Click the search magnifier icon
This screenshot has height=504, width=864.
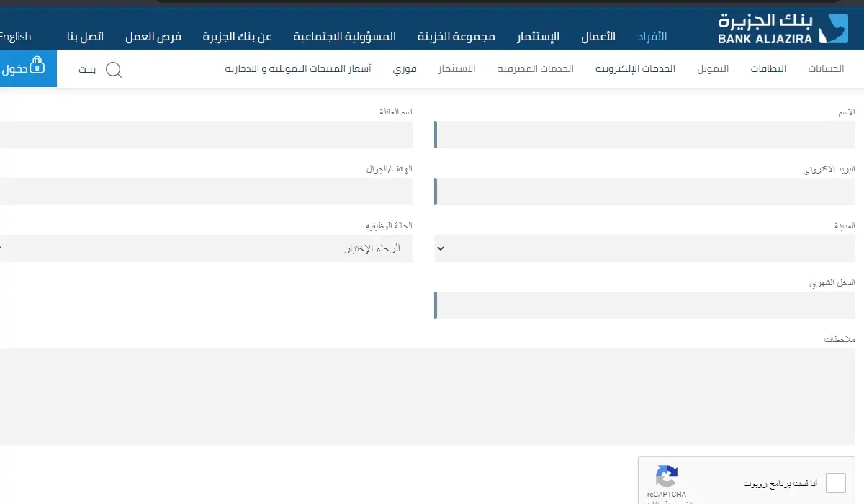pyautogui.click(x=114, y=70)
